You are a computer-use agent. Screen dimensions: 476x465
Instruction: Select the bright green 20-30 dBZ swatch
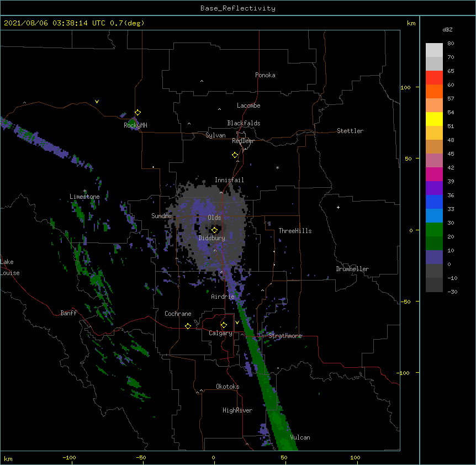434,230
